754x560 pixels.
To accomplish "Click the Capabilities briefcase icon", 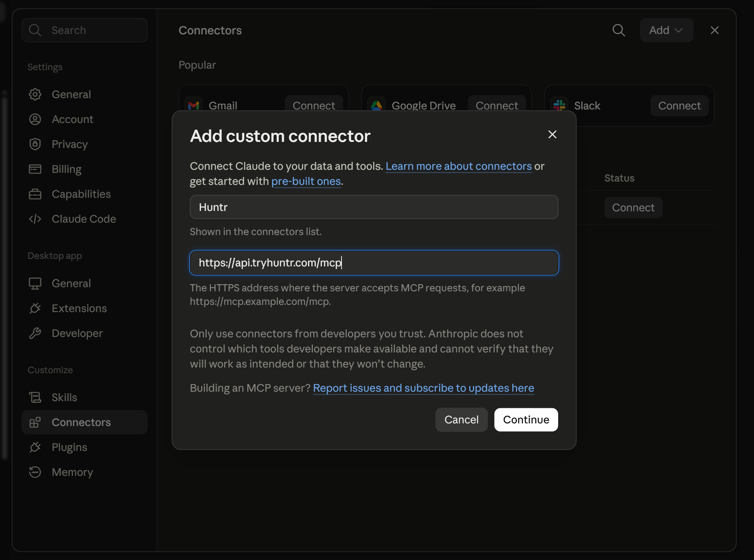I will pos(35,194).
